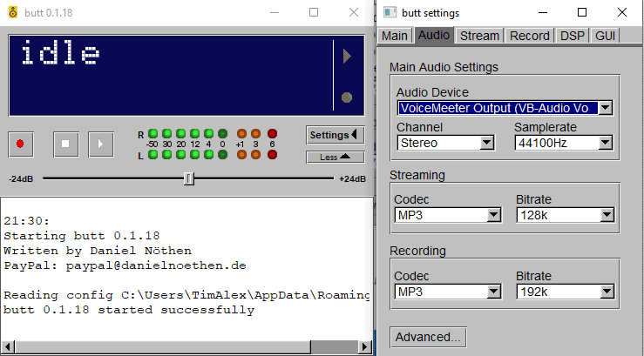Viewport: 644px width, 356px height.
Task: Click the 'paypal@danielnoethen.de' text in log
Action: tap(156, 265)
